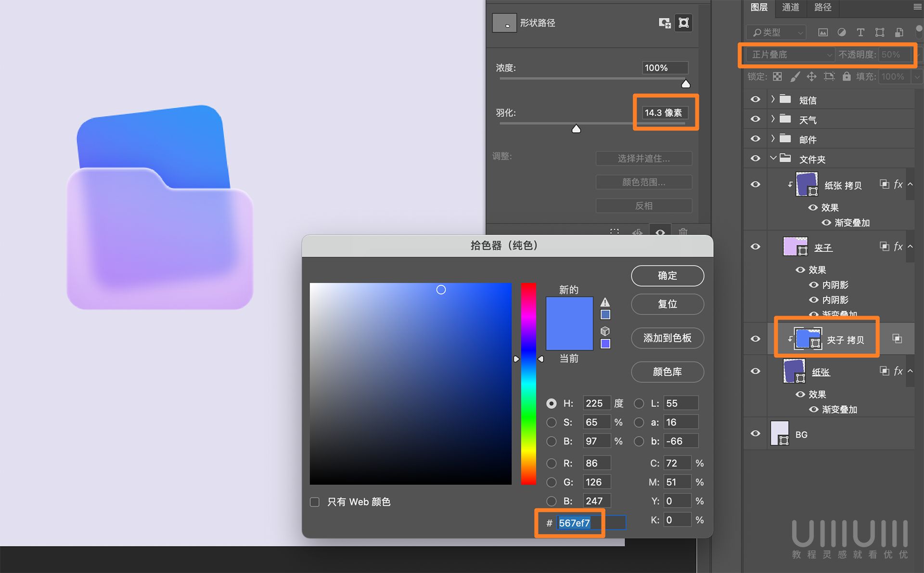Select a hue on the vertical color slider
This screenshot has width=924, height=573.
tap(528, 385)
